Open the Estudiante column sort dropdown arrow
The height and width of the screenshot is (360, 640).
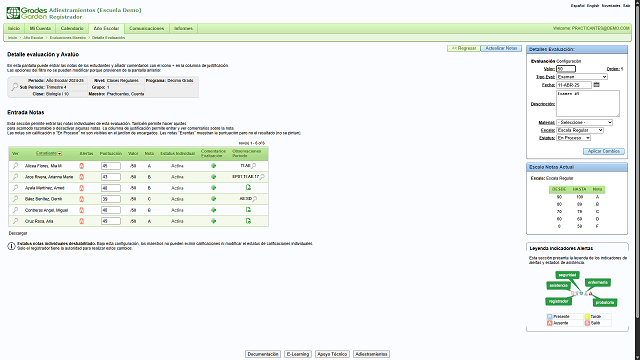(x=60, y=153)
